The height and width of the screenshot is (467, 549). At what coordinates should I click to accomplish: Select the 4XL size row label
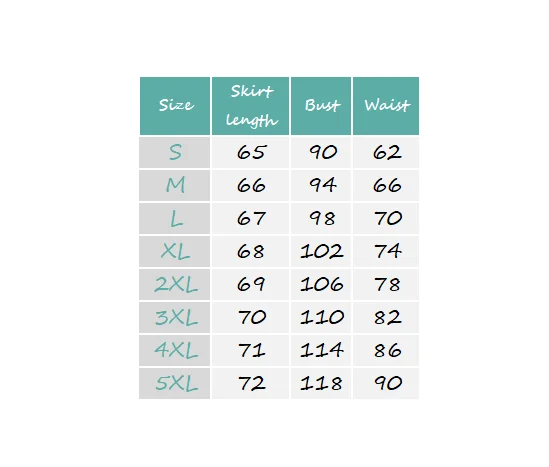click(175, 350)
